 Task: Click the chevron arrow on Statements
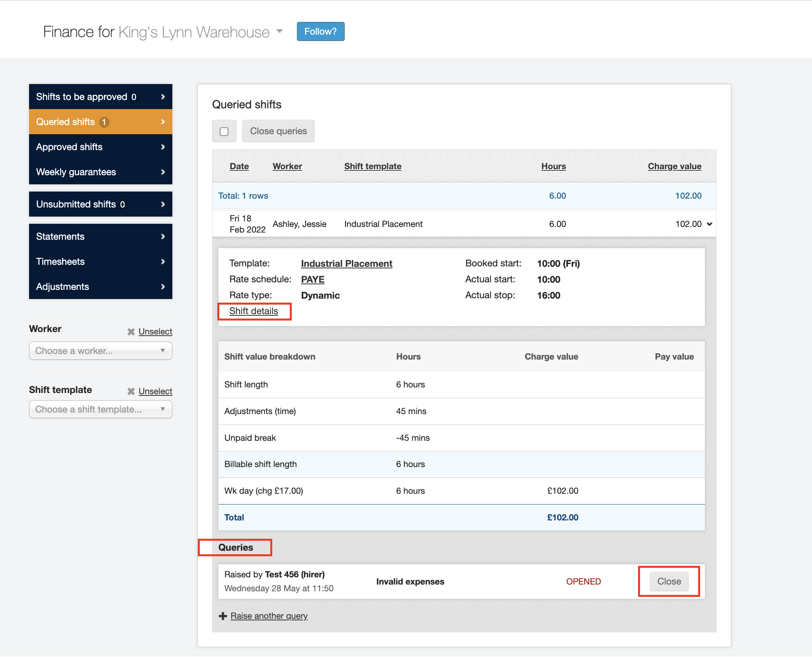[x=163, y=237]
